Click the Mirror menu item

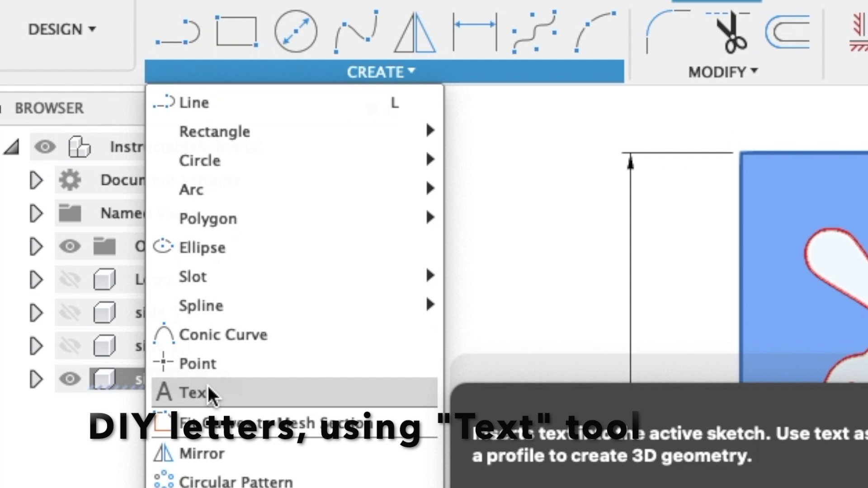pyautogui.click(x=202, y=454)
